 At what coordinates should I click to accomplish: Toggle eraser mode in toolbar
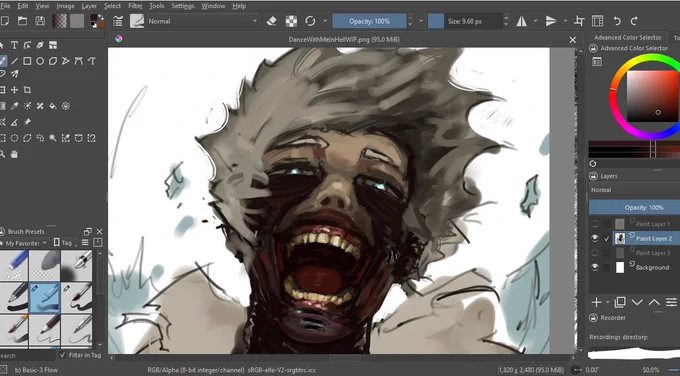[271, 21]
